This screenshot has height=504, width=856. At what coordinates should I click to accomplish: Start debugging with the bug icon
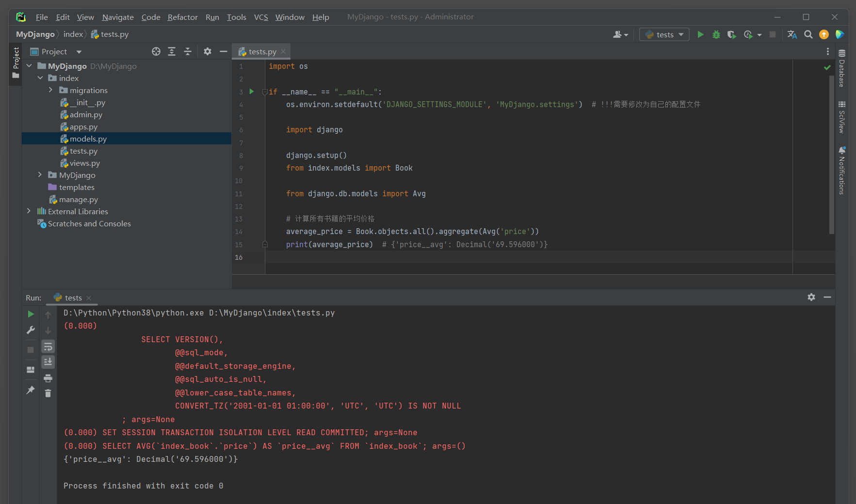[716, 34]
